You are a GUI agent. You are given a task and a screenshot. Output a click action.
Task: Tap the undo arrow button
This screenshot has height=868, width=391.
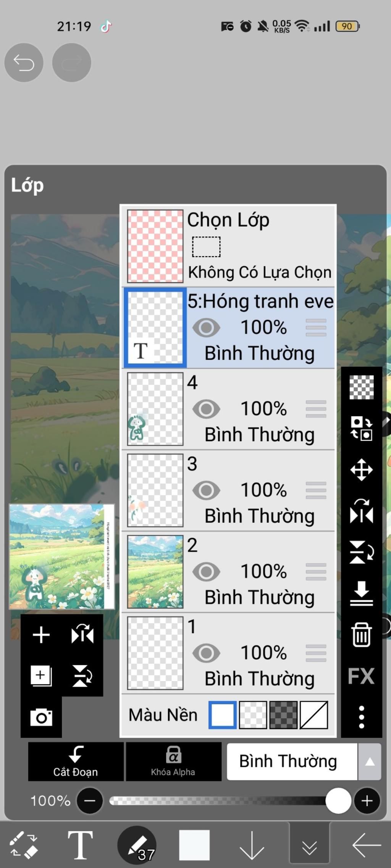point(24,63)
